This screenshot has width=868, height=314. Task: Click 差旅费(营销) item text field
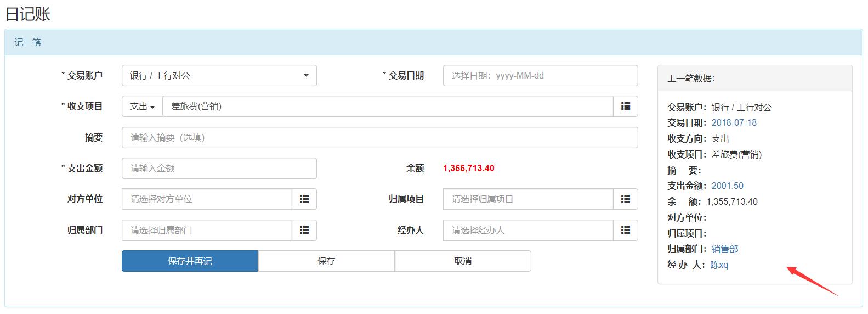pos(387,106)
